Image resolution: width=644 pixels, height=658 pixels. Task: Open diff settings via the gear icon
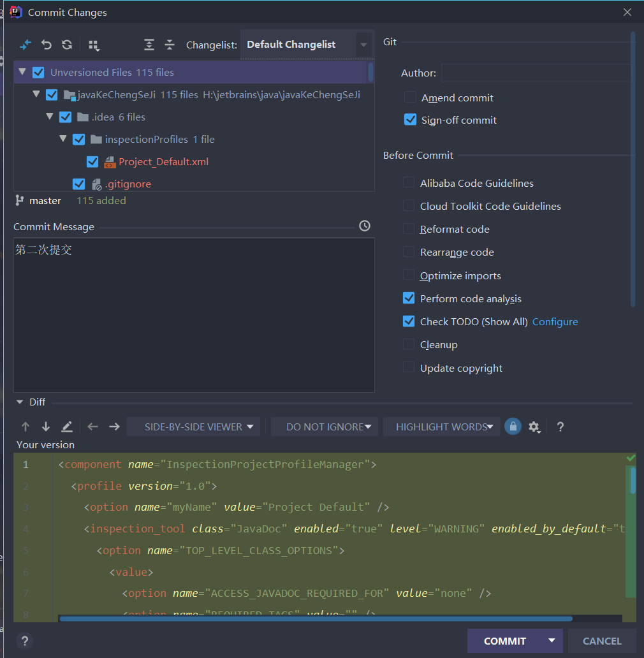pyautogui.click(x=534, y=426)
